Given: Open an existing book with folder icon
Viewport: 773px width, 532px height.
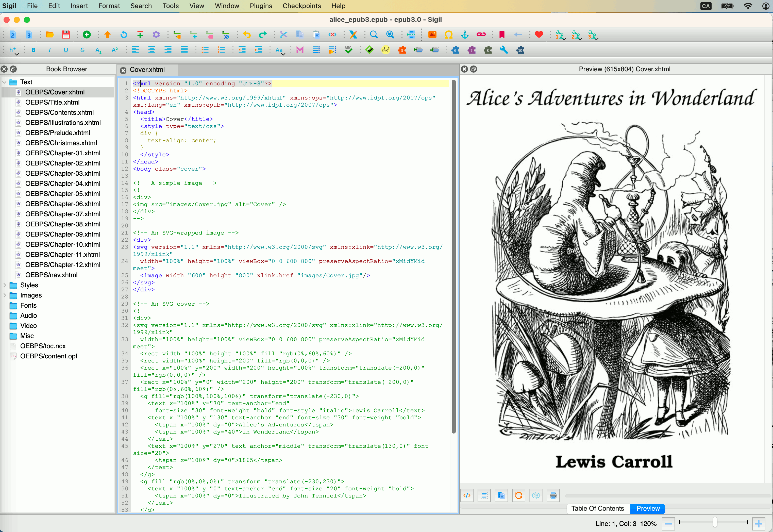Looking at the screenshot, I should (50, 35).
